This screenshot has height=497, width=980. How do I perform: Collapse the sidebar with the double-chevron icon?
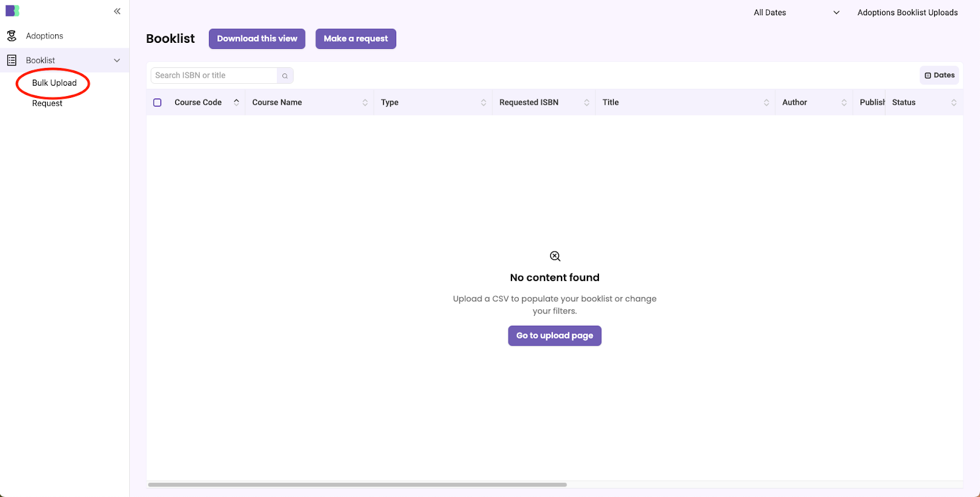point(117,11)
